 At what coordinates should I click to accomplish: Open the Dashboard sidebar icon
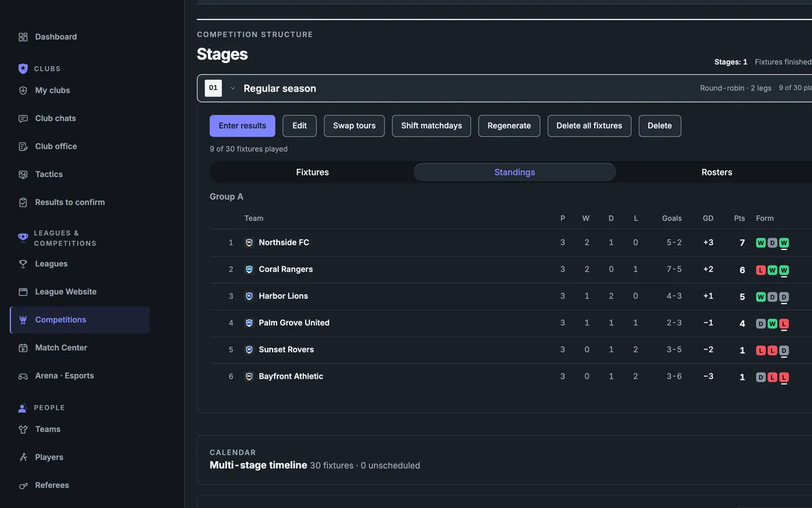(x=23, y=37)
